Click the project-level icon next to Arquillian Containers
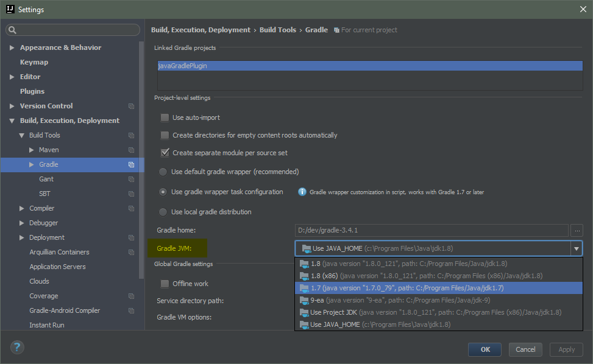The height and width of the screenshot is (364, 593). point(131,252)
